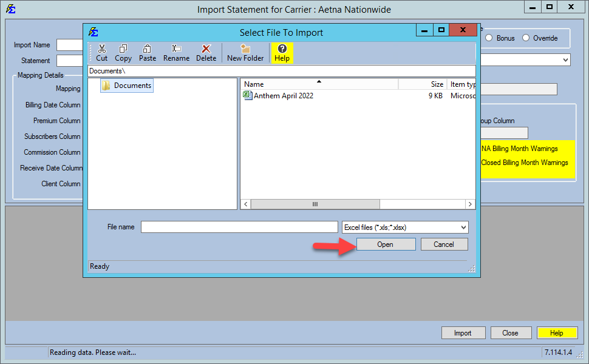The width and height of the screenshot is (589, 364).
Task: Click the horizontal scrollbar in file list
Action: click(315, 204)
